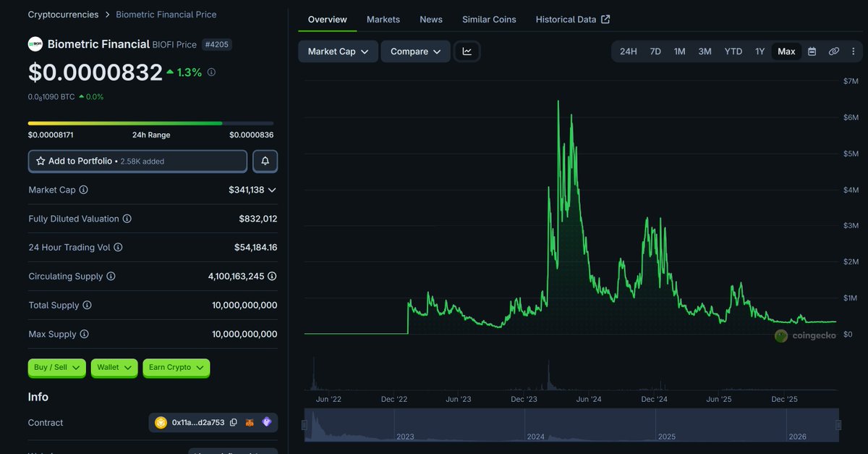Switch the chart type with the line chart icon

467,51
